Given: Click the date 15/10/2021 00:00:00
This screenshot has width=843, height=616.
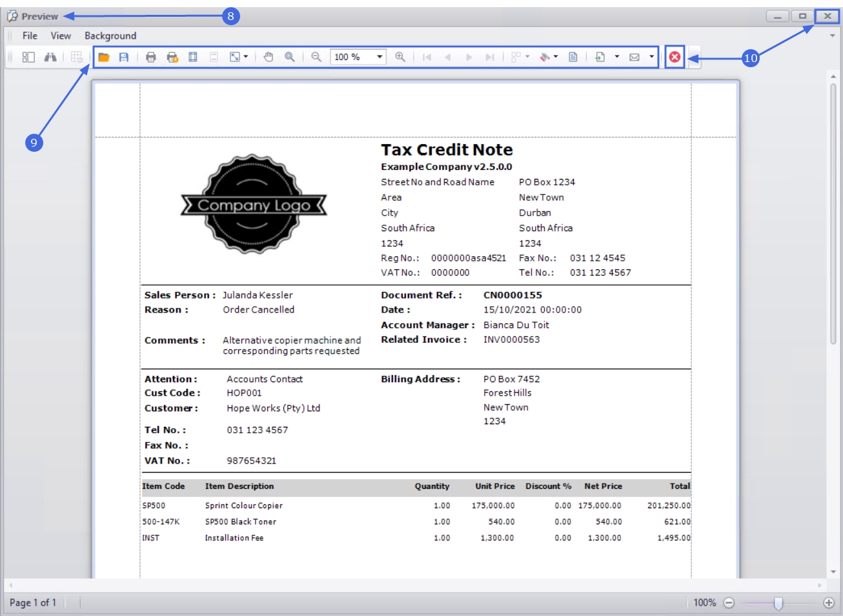Looking at the screenshot, I should point(533,310).
